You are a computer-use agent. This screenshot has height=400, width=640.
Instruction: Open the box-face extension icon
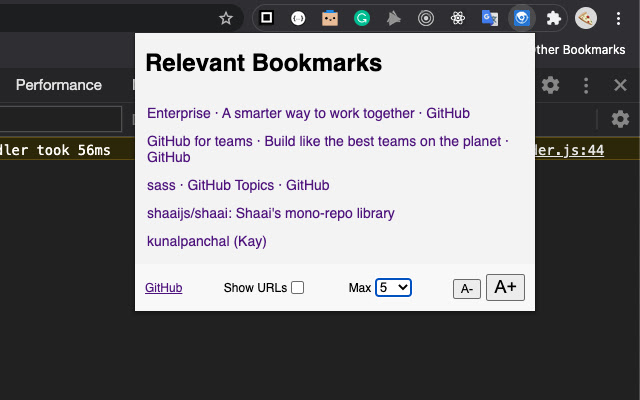(x=330, y=18)
